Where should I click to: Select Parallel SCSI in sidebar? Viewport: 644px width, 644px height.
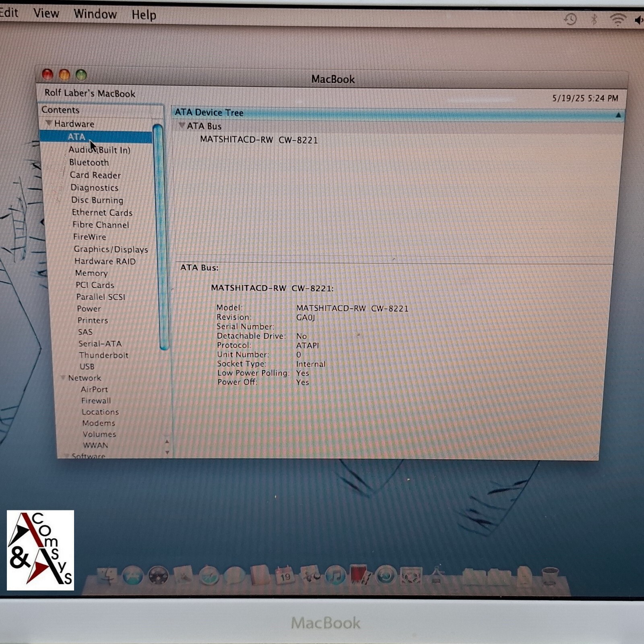click(x=101, y=297)
